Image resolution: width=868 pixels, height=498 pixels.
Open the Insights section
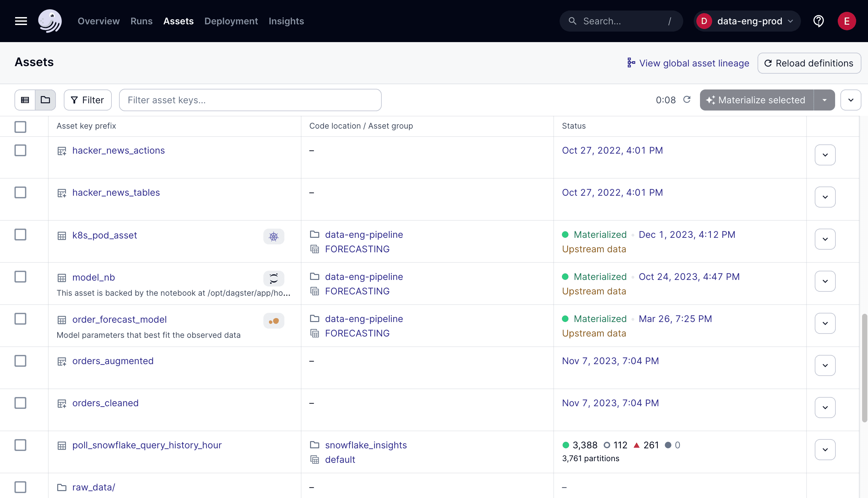(286, 21)
